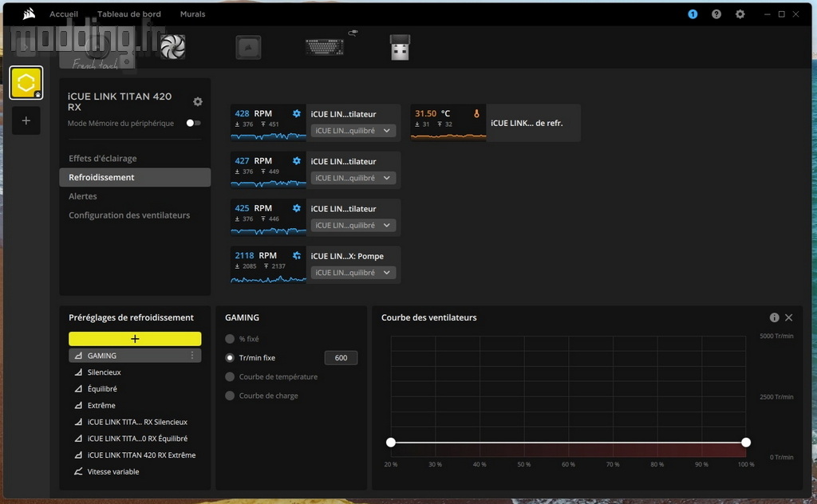This screenshot has height=504, width=817.
Task: Open the Murals menu
Action: tap(193, 14)
